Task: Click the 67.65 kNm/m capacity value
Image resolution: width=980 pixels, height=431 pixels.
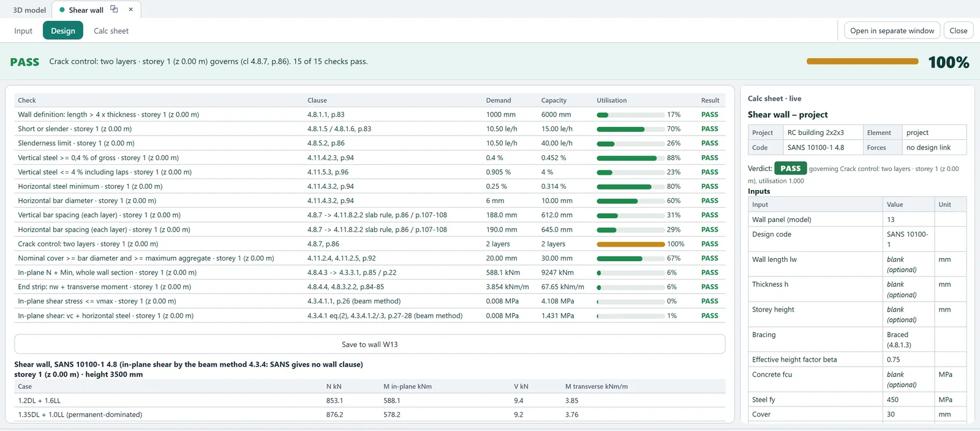Action: [563, 287]
